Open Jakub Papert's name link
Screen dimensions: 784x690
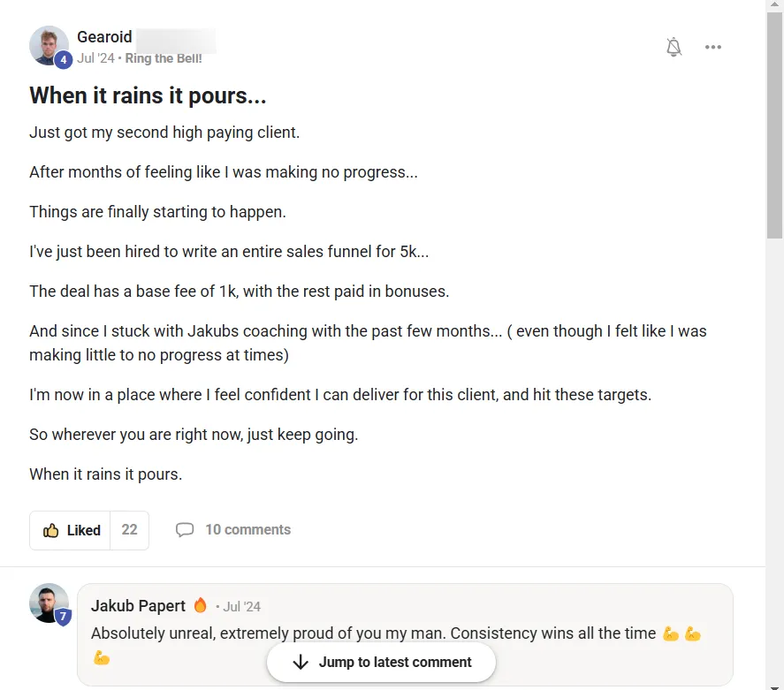point(138,606)
